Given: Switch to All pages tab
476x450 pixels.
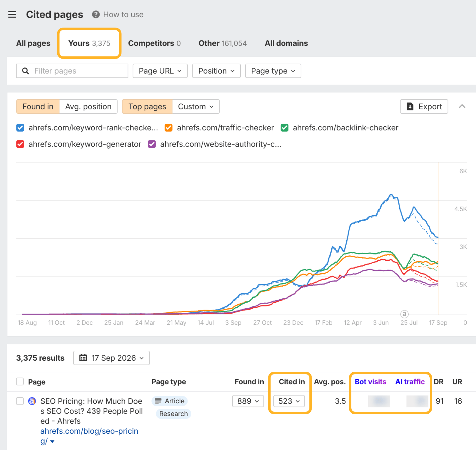Looking at the screenshot, I should pos(33,43).
